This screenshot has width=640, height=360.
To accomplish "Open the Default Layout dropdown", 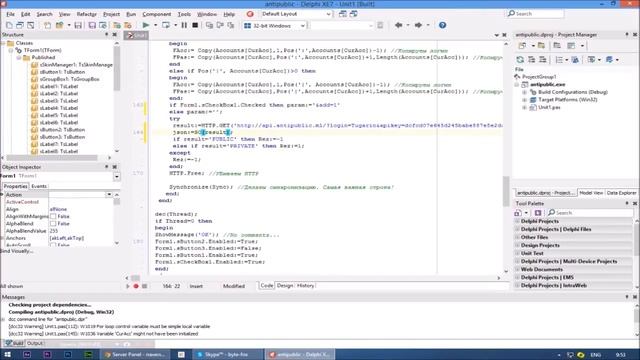I will 329,14.
